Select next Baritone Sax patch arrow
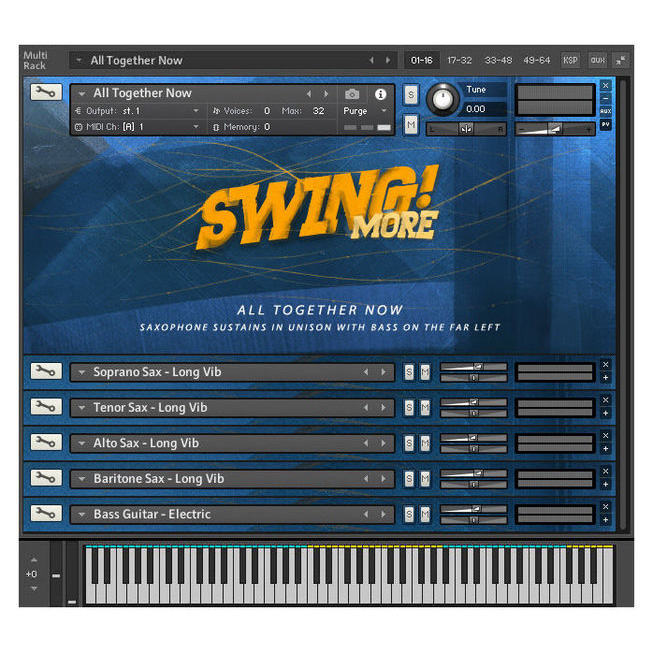This screenshot has height=653, width=653. [x=383, y=479]
